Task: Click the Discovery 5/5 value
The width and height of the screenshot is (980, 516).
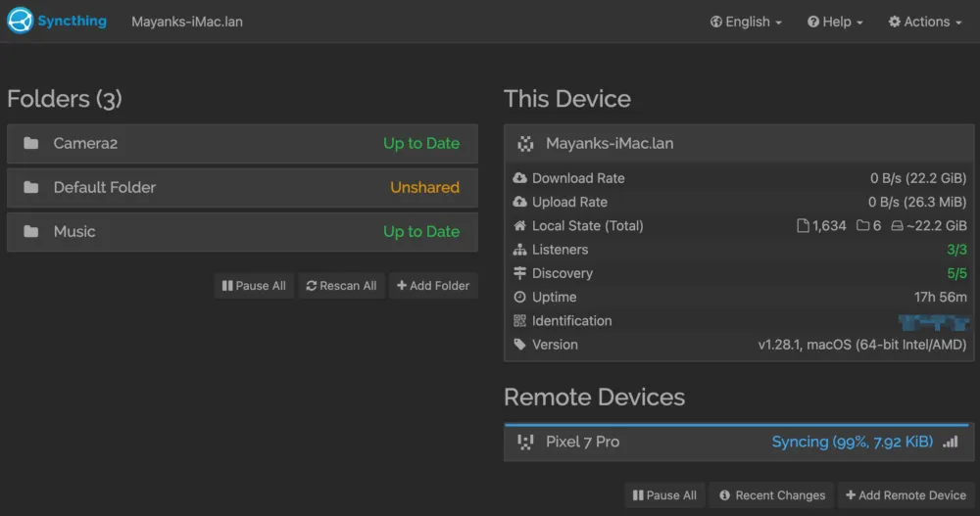Action: 956,273
